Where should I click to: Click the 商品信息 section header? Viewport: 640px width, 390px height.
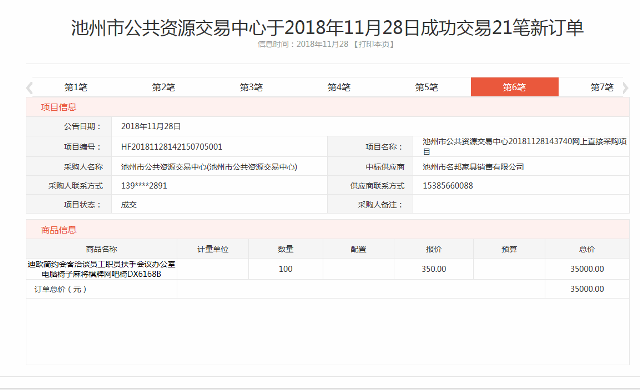[x=58, y=230]
